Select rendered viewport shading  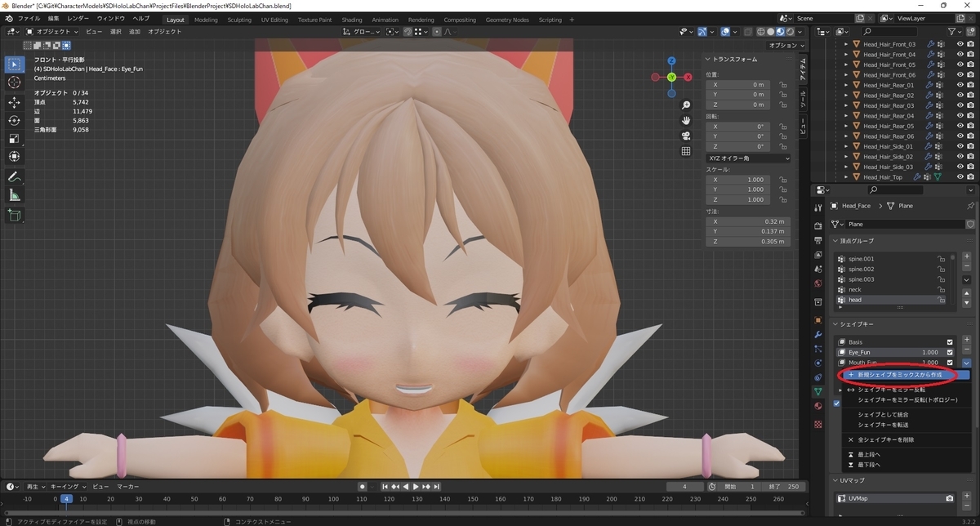(x=791, y=32)
